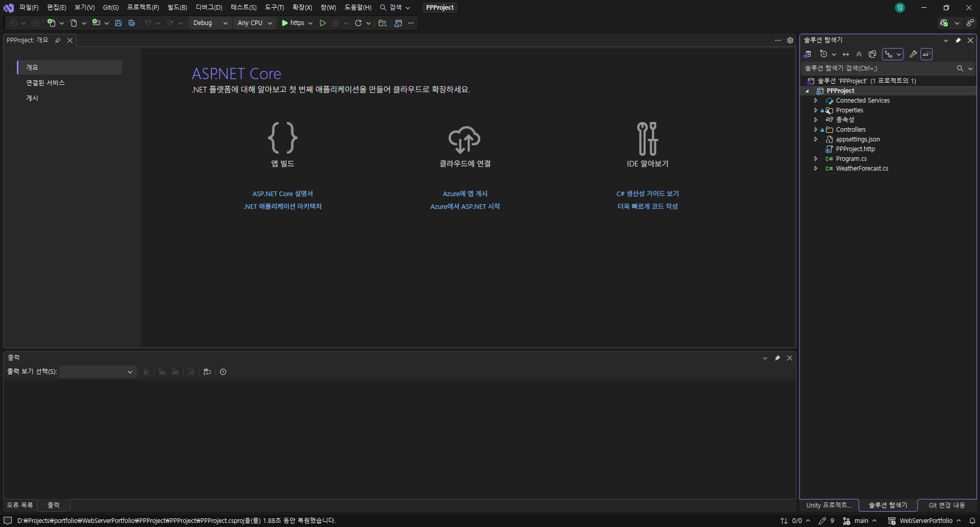
Task: Open the Any CPU platform dropdown
Action: (x=255, y=23)
